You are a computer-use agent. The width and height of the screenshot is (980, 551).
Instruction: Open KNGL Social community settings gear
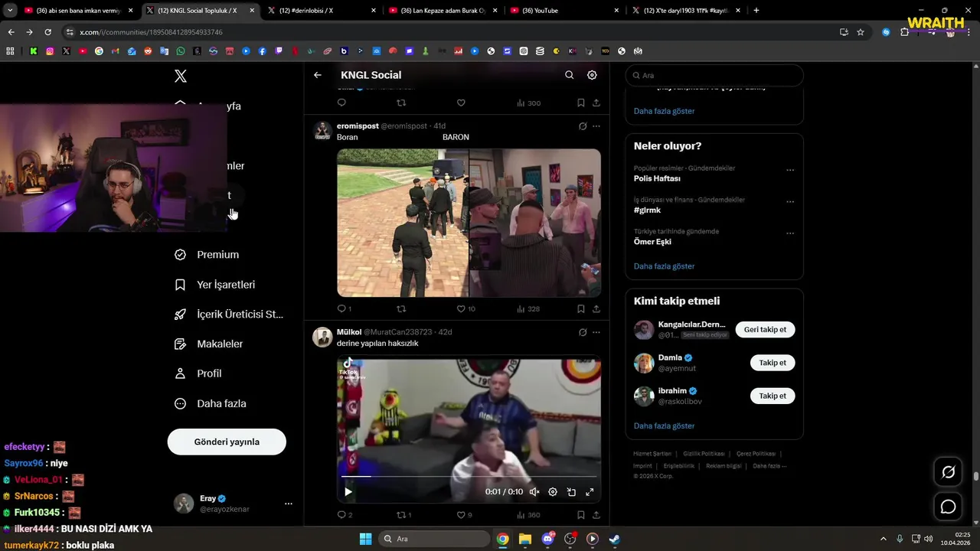point(592,75)
